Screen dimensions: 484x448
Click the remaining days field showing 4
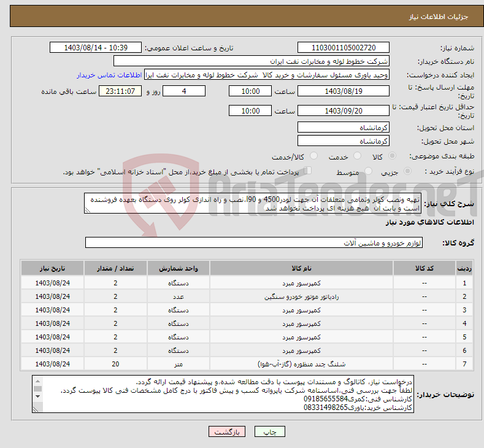(184, 91)
